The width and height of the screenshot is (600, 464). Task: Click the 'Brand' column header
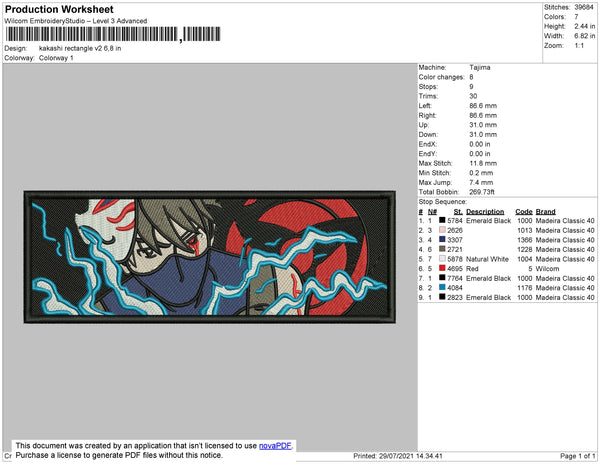(545, 212)
